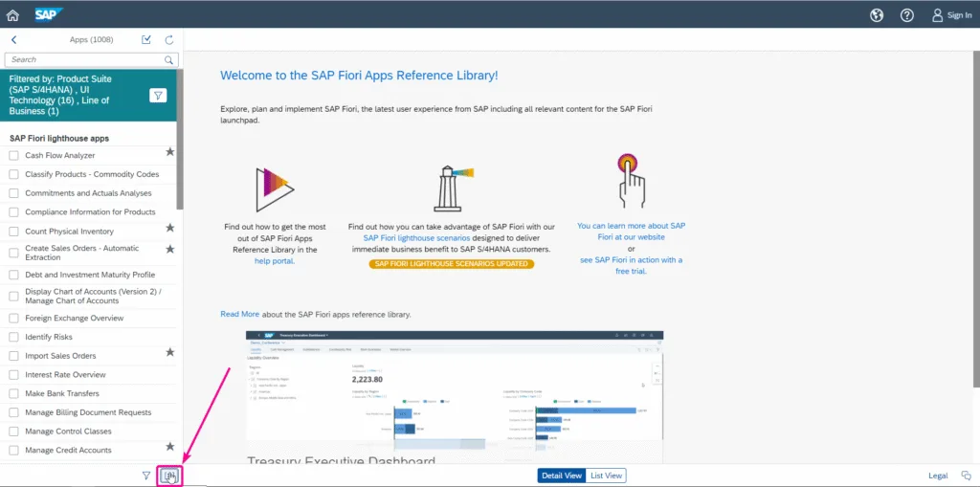Open learn more about SAP Fiori website link
Viewport: 980px width, 487px height.
pos(632,232)
